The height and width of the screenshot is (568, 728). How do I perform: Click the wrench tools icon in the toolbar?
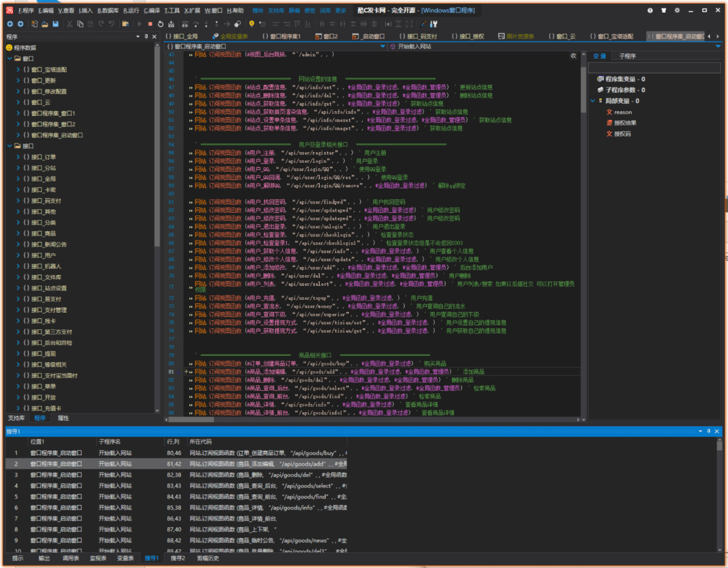(434, 24)
